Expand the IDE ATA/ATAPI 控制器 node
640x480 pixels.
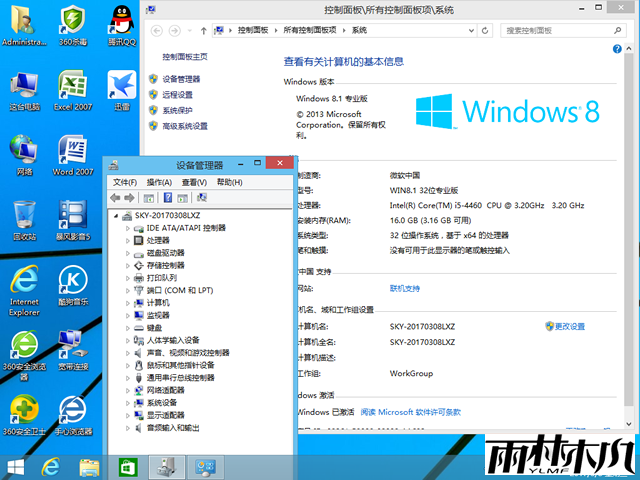127,229
